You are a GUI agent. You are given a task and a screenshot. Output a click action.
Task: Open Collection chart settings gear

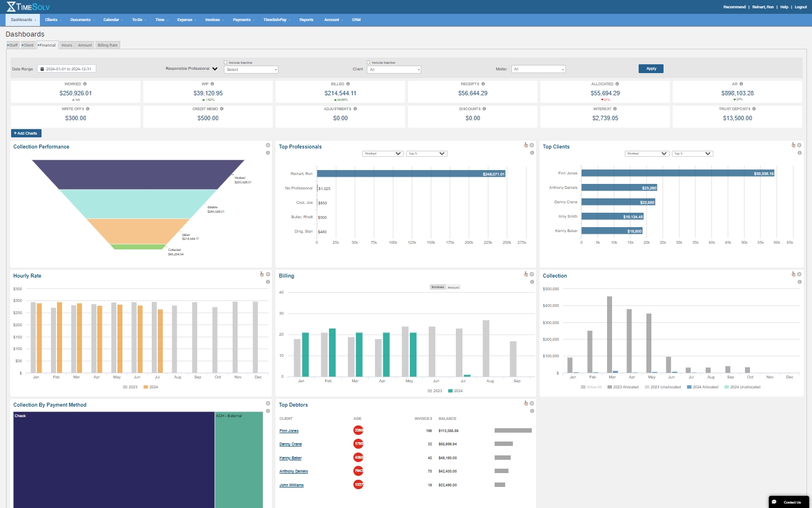[x=799, y=274]
